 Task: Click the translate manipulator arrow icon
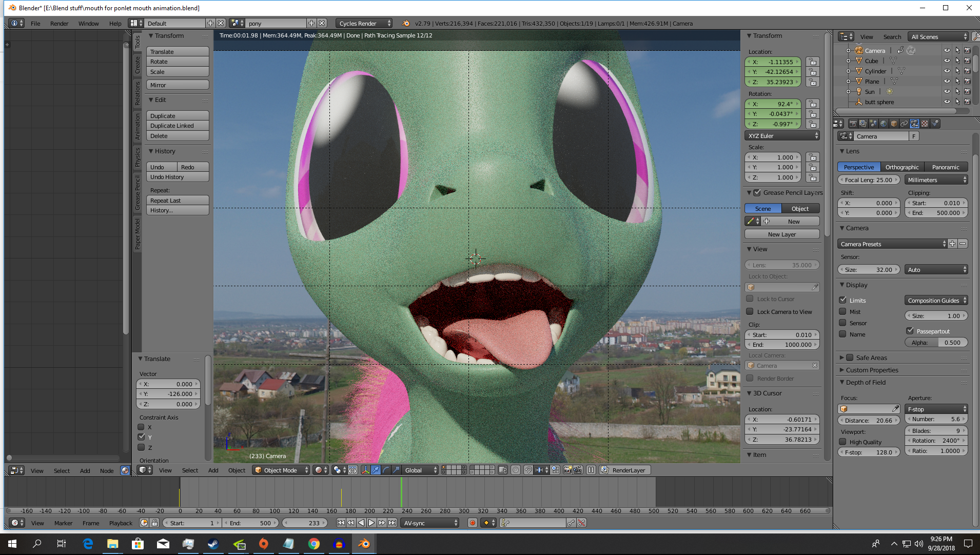coord(376,470)
